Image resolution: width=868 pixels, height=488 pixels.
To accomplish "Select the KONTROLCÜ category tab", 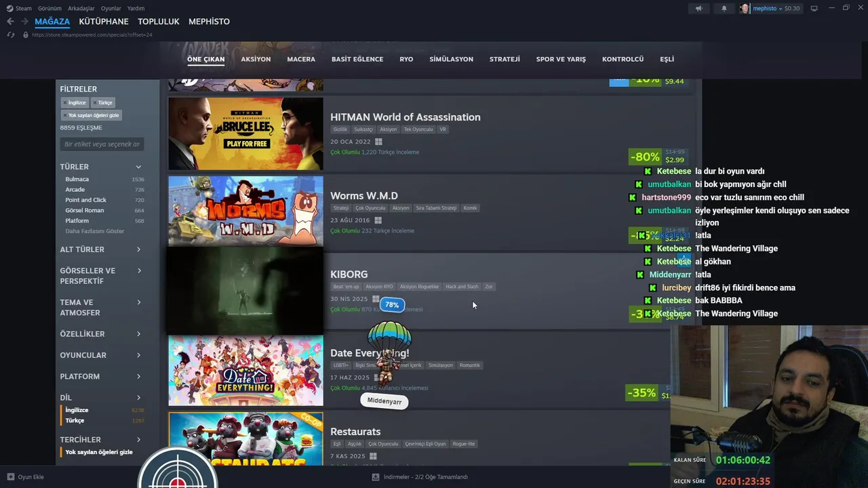I will click(x=623, y=60).
